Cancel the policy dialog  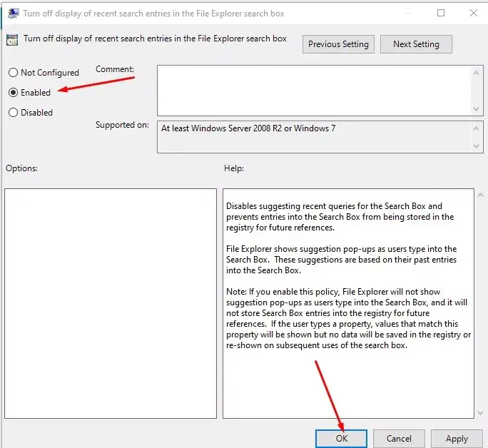click(x=399, y=439)
